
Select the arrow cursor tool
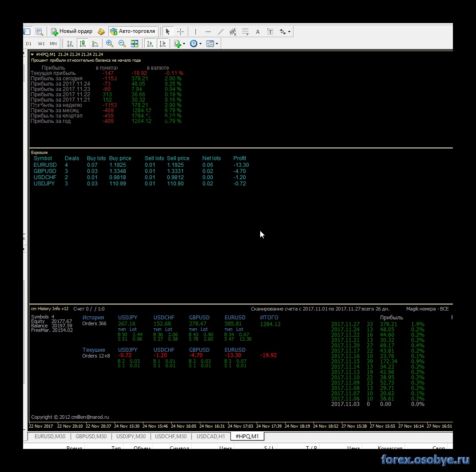click(167, 31)
